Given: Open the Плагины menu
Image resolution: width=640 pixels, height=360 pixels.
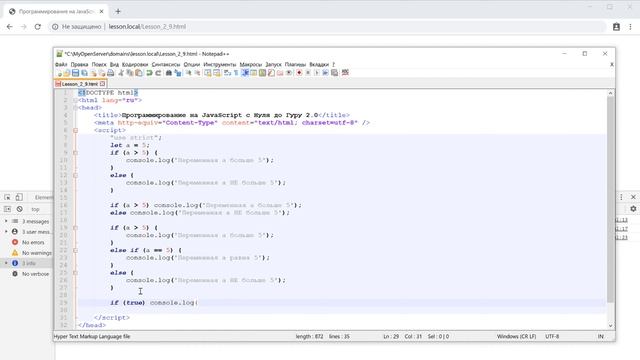Looking at the screenshot, I should (295, 64).
